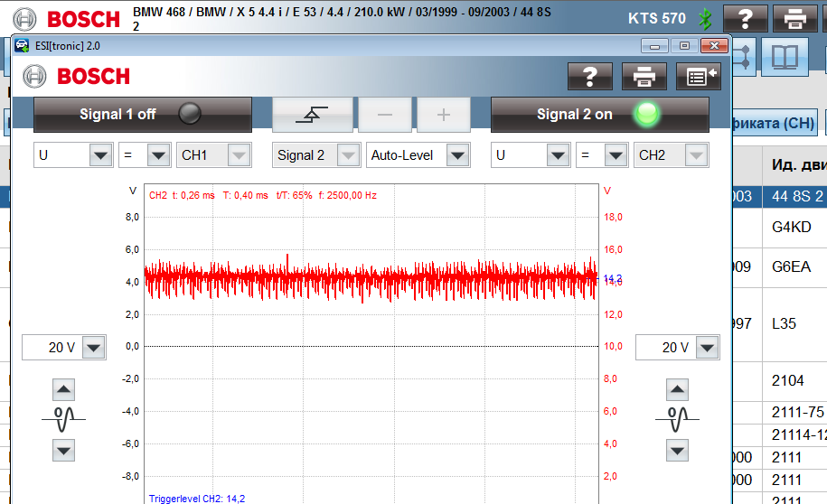Click the wiring diagram icon in background window
Screen dimensions: 827x504
[744, 57]
